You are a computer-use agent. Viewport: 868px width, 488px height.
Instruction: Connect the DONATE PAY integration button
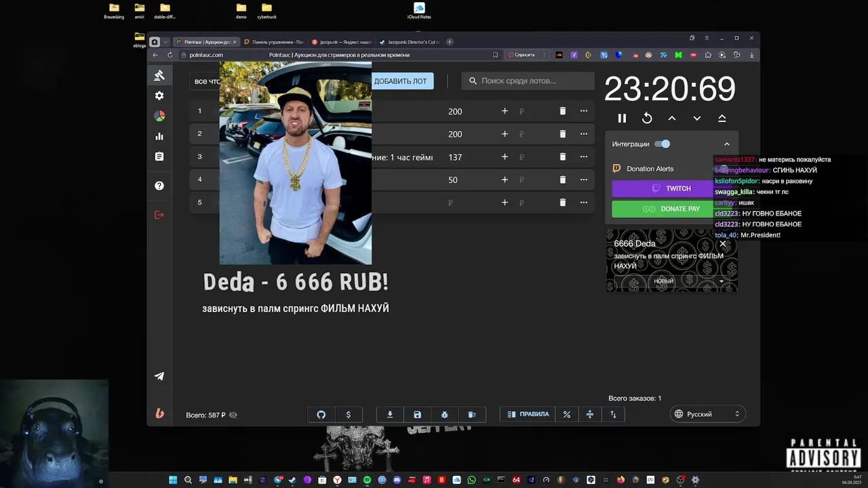(671, 209)
